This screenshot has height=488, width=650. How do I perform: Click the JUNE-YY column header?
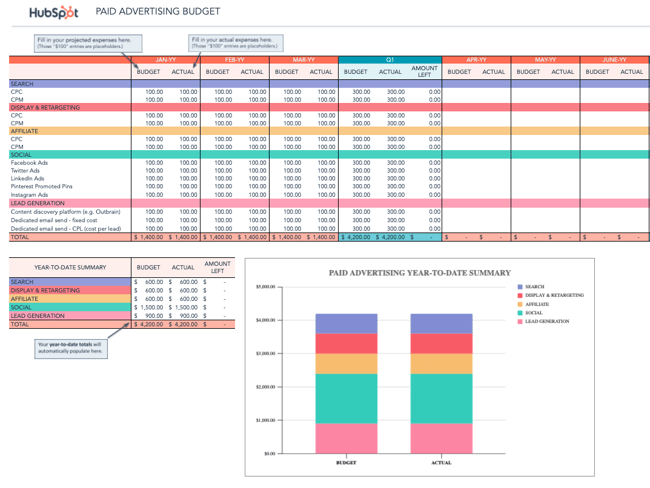(614, 60)
